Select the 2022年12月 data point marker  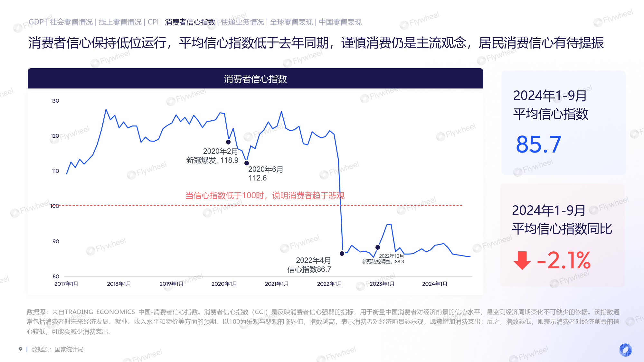click(x=378, y=247)
